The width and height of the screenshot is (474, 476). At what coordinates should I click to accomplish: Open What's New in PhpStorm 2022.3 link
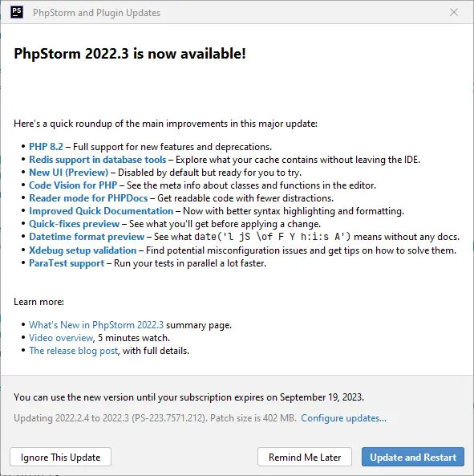click(96, 325)
